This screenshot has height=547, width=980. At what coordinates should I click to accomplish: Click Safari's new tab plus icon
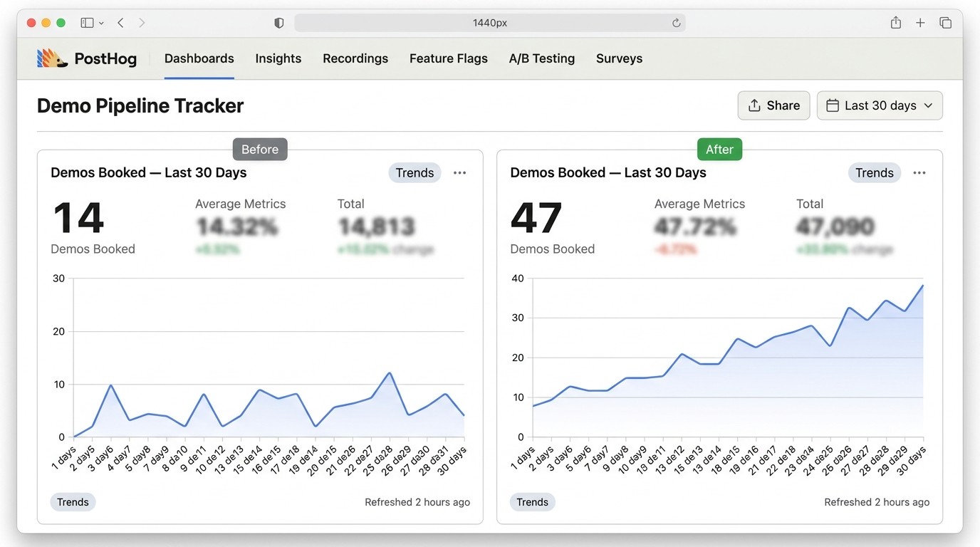click(x=920, y=22)
